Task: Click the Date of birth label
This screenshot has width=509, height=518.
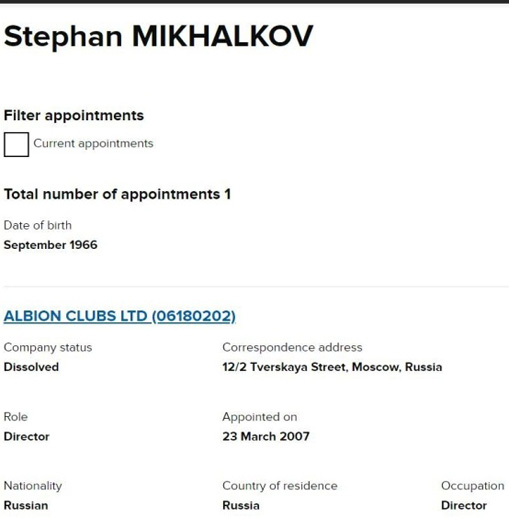Action: (x=38, y=225)
